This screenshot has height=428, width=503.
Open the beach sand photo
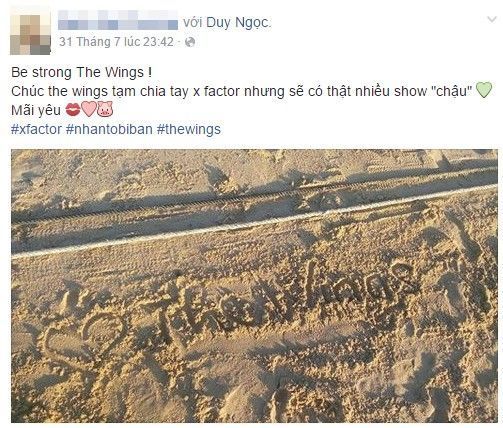point(254,286)
